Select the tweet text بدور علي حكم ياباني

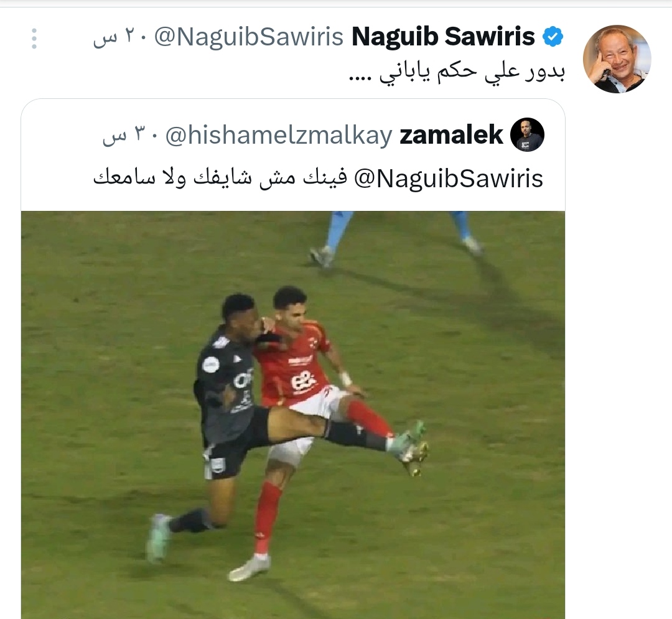click(x=457, y=73)
